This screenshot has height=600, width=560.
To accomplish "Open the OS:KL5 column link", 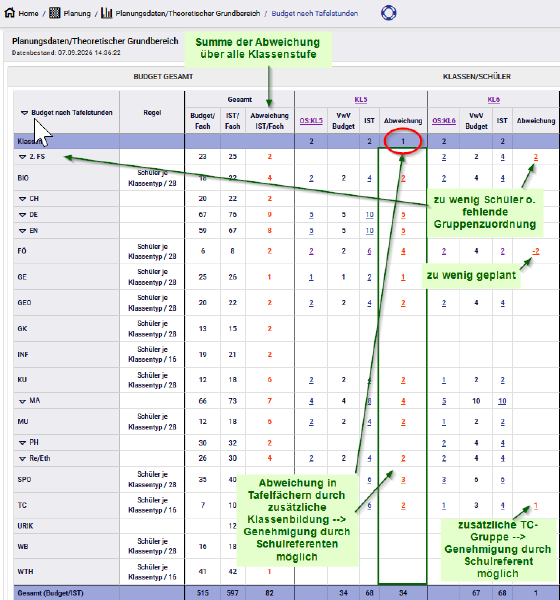I will (311, 121).
